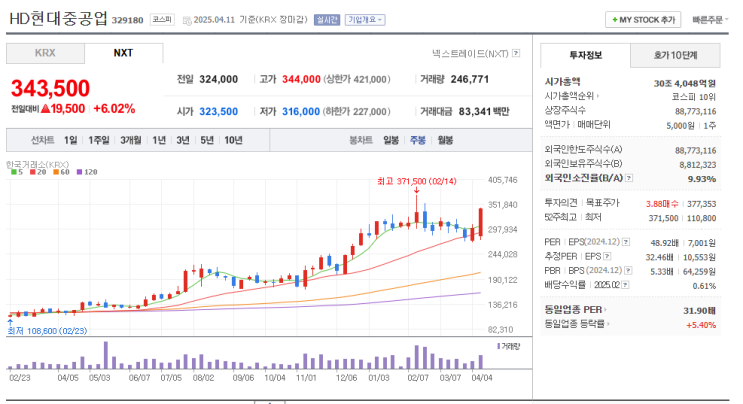Click help icon next to PER EPS(2024.12)
The height and width of the screenshot is (404, 743).
(x=626, y=242)
